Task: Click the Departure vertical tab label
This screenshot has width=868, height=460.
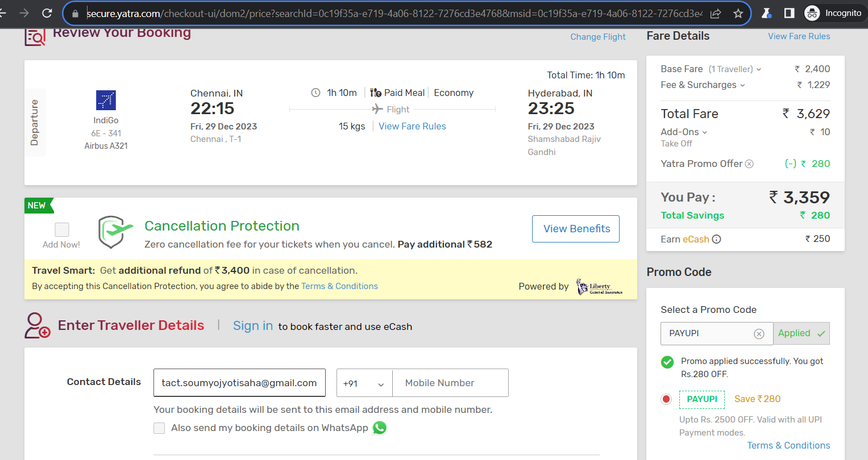Action: pos(35,123)
